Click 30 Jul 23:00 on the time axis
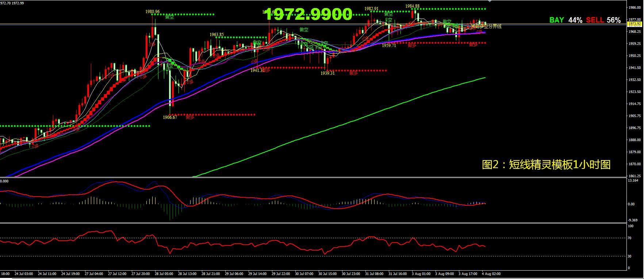 pyautogui.click(x=351, y=274)
